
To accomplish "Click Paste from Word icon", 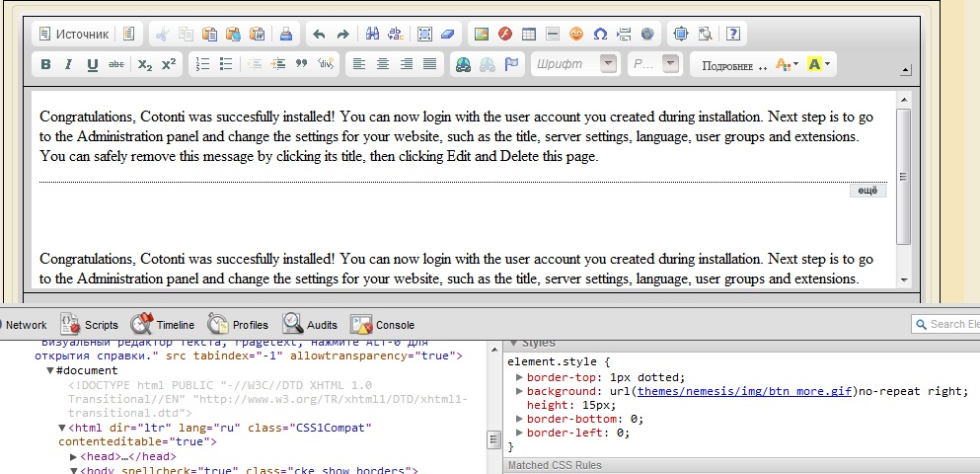I will [257, 34].
